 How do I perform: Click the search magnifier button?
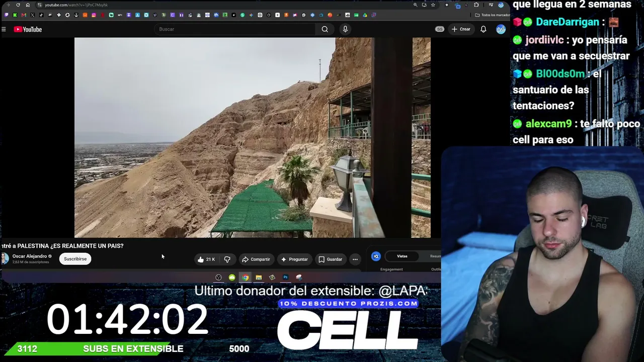click(x=325, y=29)
